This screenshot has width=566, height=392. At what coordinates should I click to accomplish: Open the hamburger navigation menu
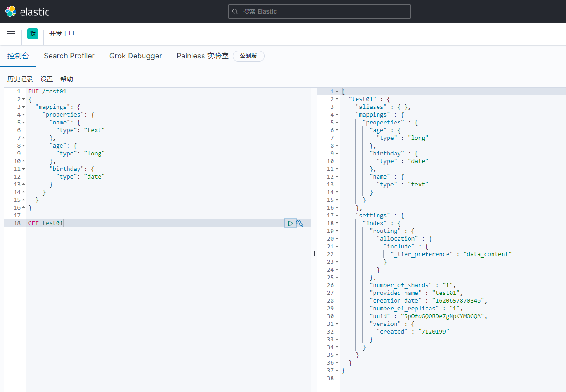[11, 34]
